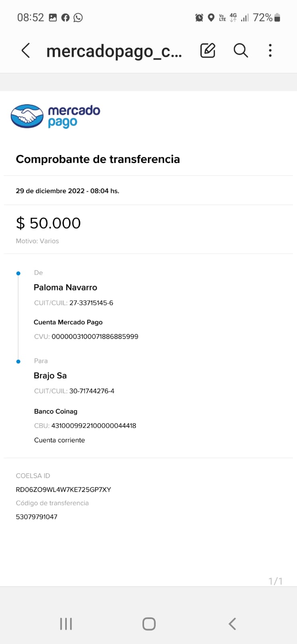Open the three-dot overflow menu
Image resolution: width=297 pixels, height=644 pixels.
270,50
